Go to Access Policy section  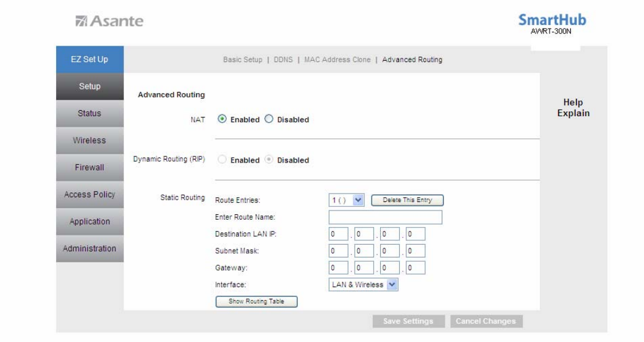[x=90, y=195]
